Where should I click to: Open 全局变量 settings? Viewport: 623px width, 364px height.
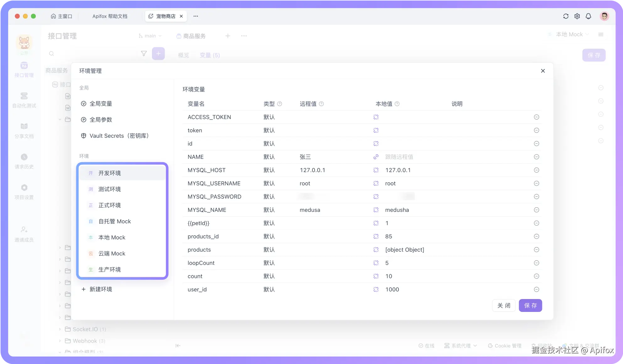101,104
